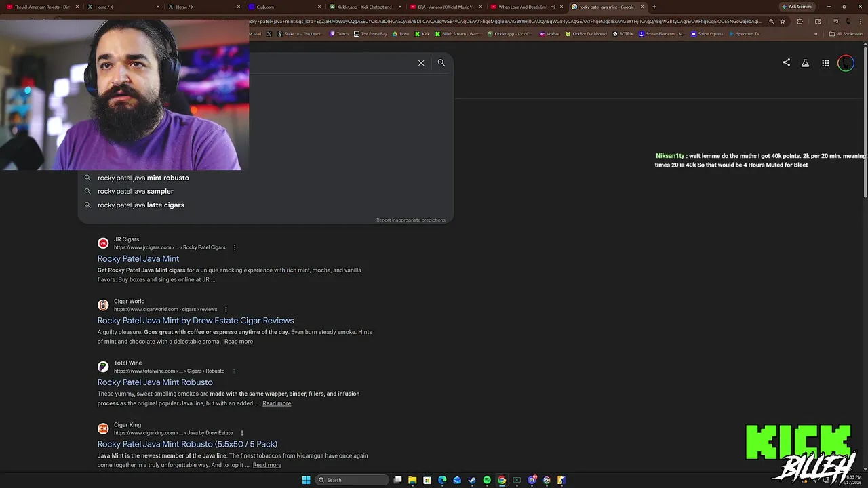Viewport: 868px width, 488px height.
Task: Click the search magnifier icon
Action: tap(441, 63)
